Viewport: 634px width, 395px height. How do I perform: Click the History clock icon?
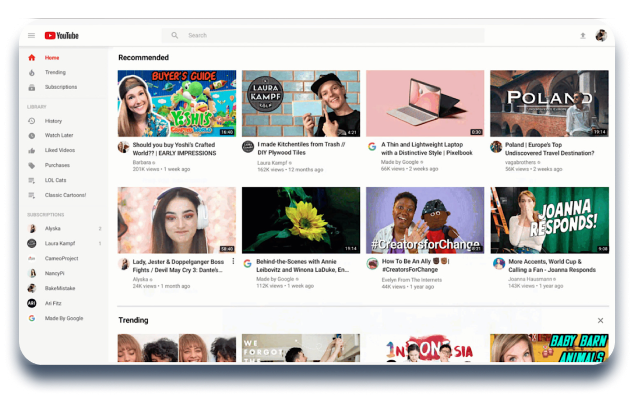32,121
